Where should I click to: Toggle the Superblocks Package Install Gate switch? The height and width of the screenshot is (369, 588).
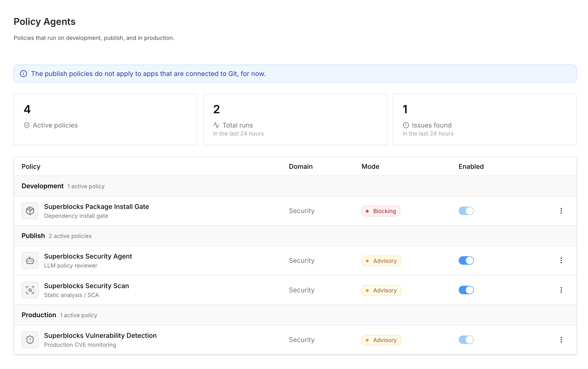[466, 211]
